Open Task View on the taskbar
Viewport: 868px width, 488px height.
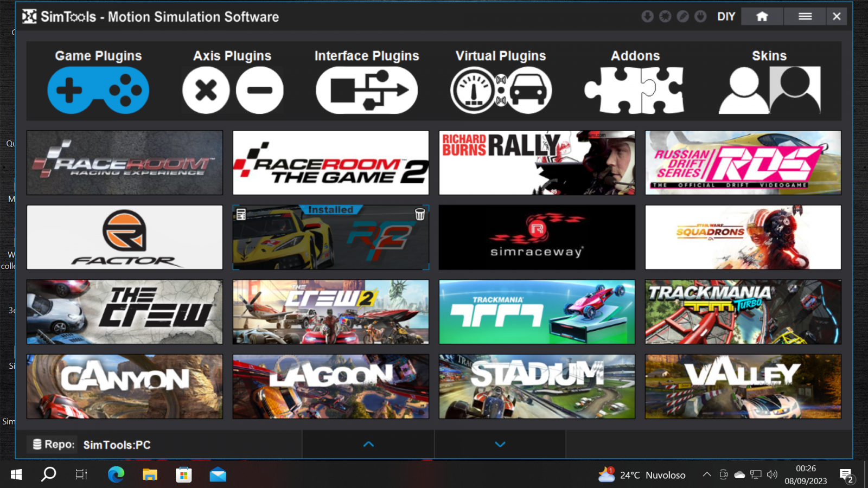pos(81,475)
